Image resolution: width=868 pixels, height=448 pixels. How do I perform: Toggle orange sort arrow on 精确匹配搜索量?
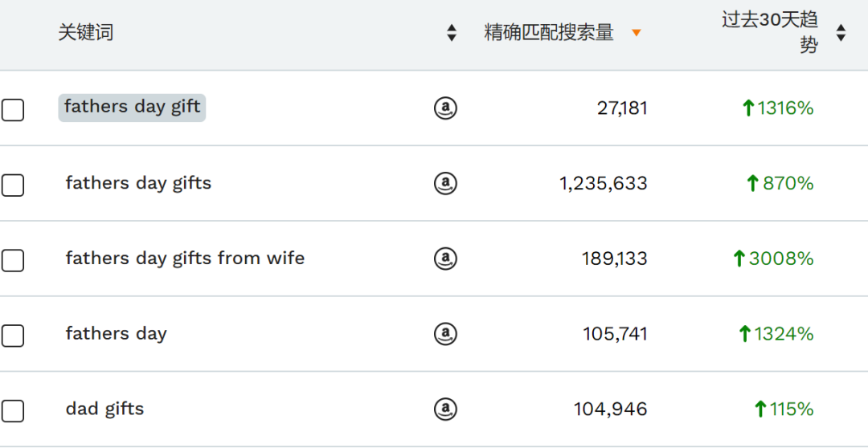coord(637,33)
